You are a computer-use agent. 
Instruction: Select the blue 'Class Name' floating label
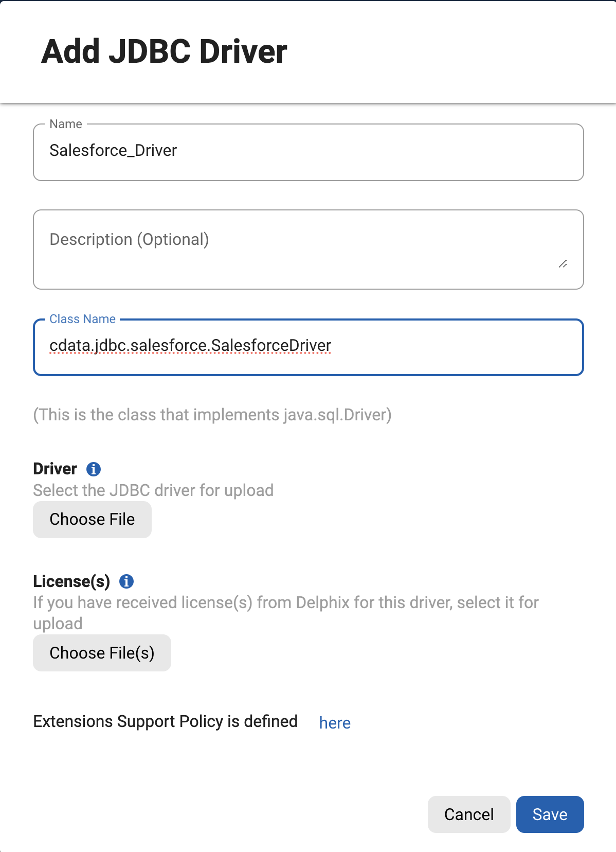pos(82,319)
